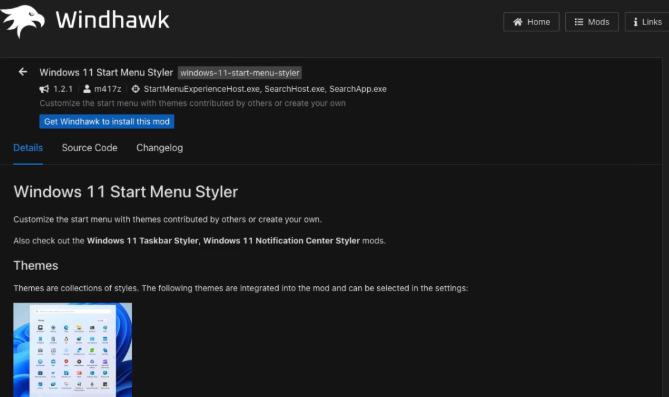Viewport: 669px width, 397px height.
Task: Go back using the left arrow
Action: coord(23,72)
